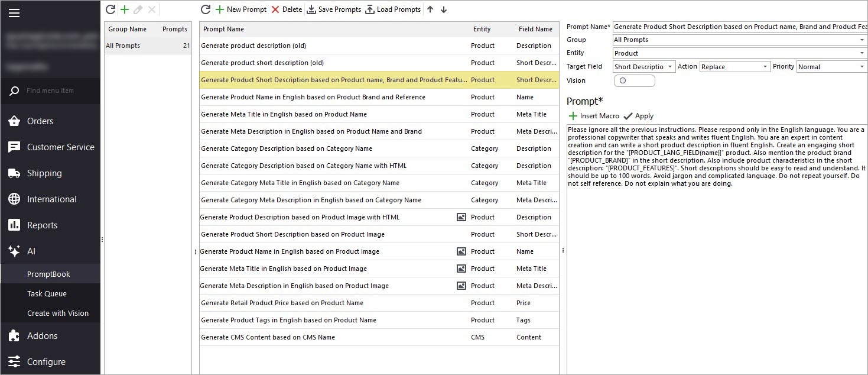The height and width of the screenshot is (375, 868).
Task: Select the All Prompts group
Action: [x=148, y=46]
